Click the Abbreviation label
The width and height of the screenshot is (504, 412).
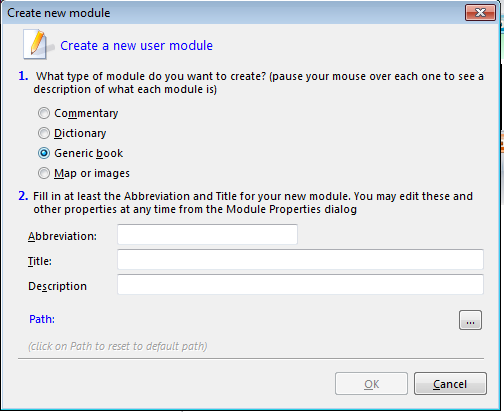(x=62, y=236)
